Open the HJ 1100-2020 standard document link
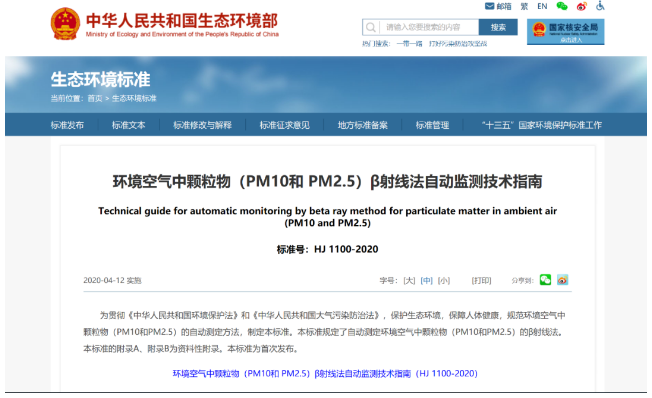Screen dimensions: 652x398 [325, 373]
